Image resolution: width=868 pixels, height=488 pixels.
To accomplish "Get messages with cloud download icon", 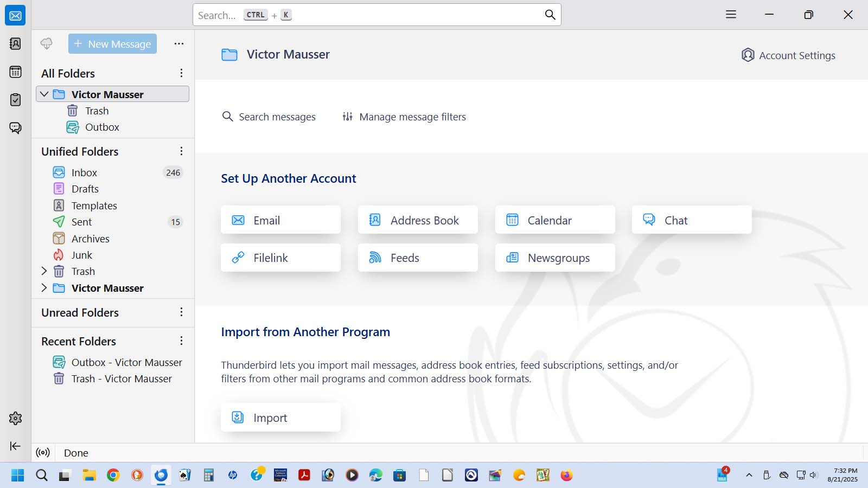I will tap(47, 44).
